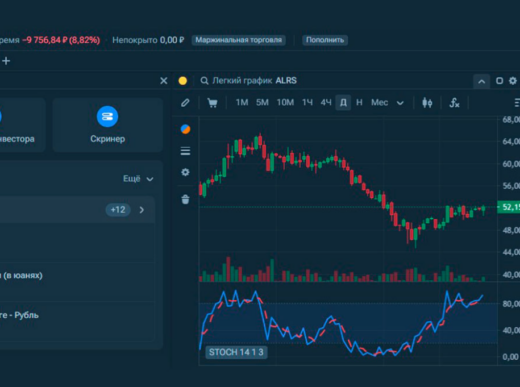Collapse the chart widget with up chevron
The width and height of the screenshot is (520, 387).
click(481, 81)
